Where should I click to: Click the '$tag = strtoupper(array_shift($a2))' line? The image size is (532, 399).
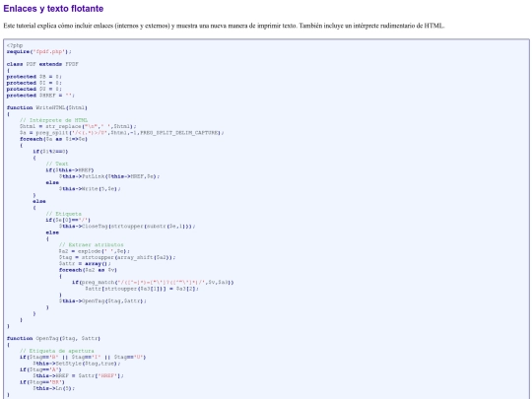tap(117, 257)
